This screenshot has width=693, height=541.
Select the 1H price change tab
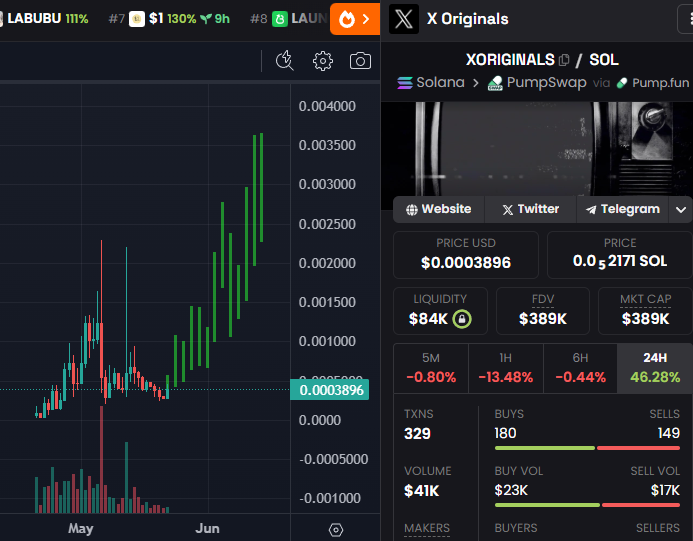click(x=506, y=368)
